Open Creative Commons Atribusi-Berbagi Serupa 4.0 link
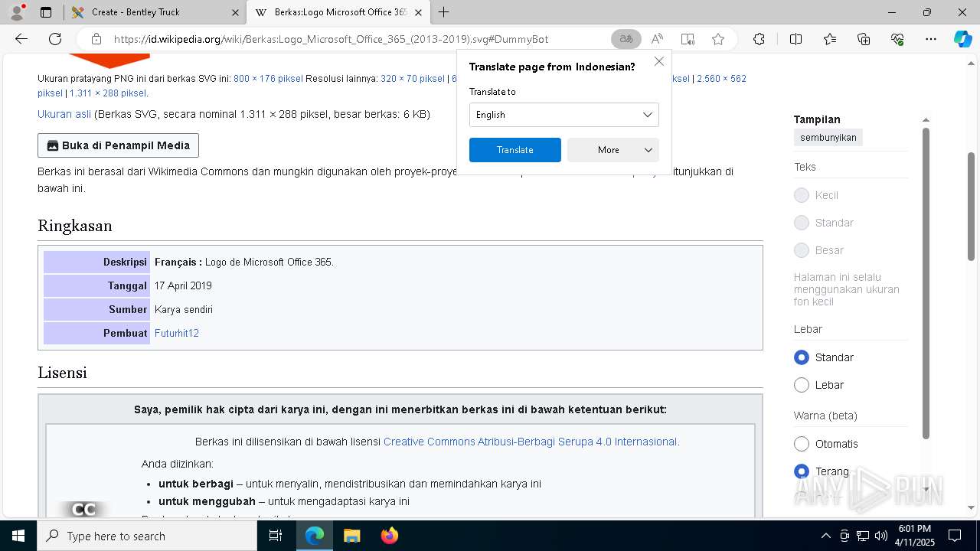 tap(530, 442)
